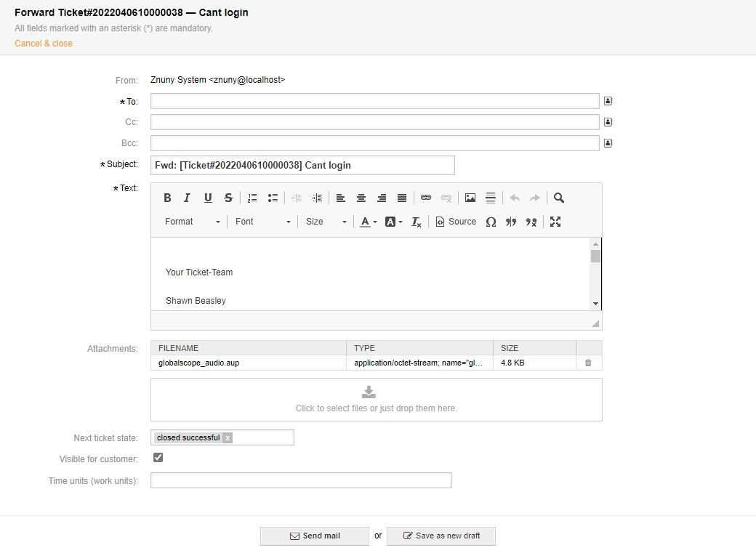Apply italic formatting to text
Screen dimensions: 756x553
[187, 198]
